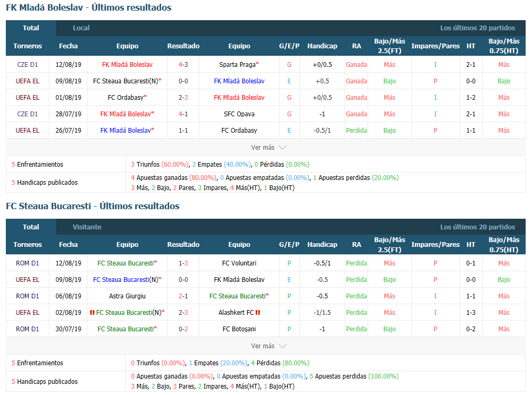Click the -0.5/1 handicap in FC Ordabasy 26/07/19 row
This screenshot has width=532, height=395.
click(x=322, y=131)
